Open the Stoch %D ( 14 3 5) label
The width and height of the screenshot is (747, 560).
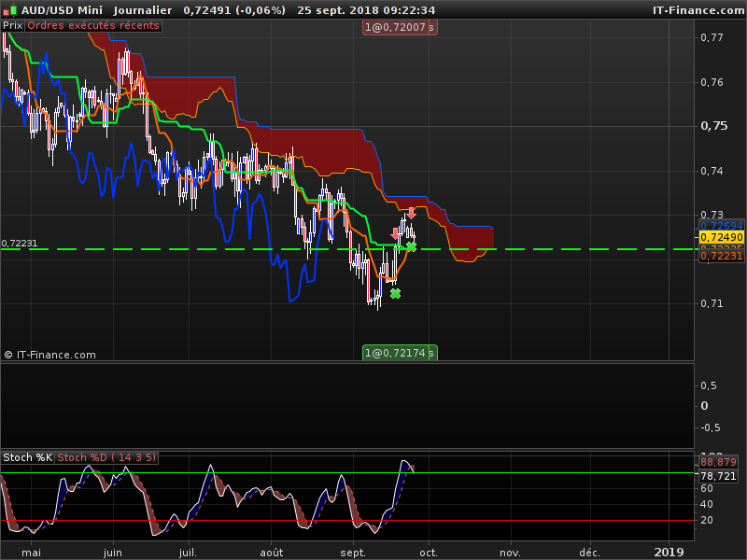tap(106, 457)
